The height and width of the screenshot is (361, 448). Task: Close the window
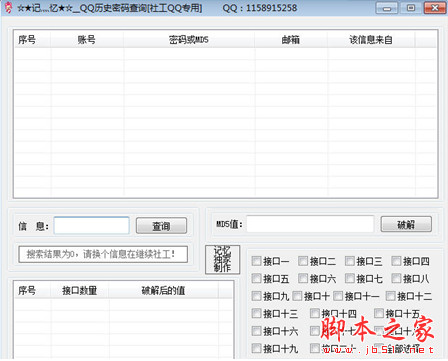point(435,8)
